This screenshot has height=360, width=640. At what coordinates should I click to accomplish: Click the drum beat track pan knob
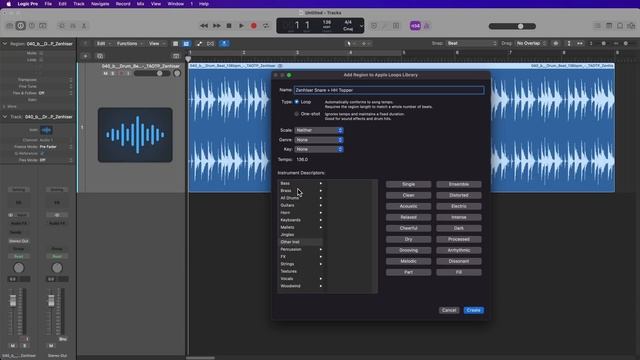coord(177,73)
